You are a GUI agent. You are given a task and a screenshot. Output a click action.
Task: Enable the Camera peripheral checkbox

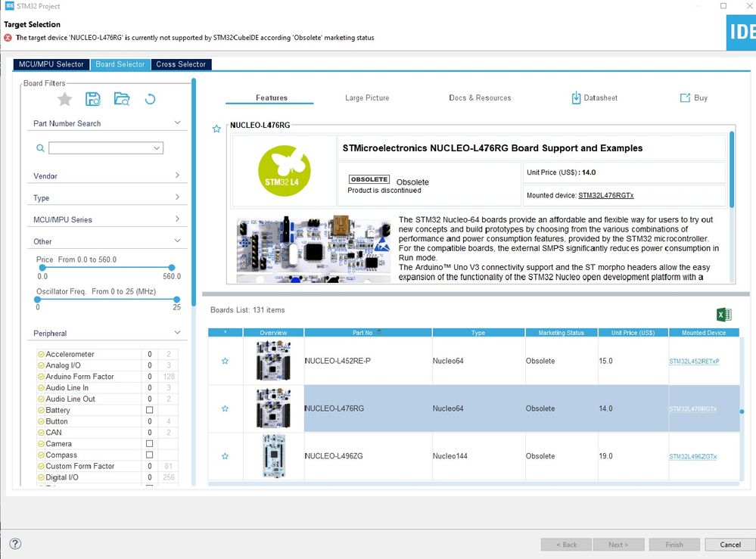pos(150,443)
